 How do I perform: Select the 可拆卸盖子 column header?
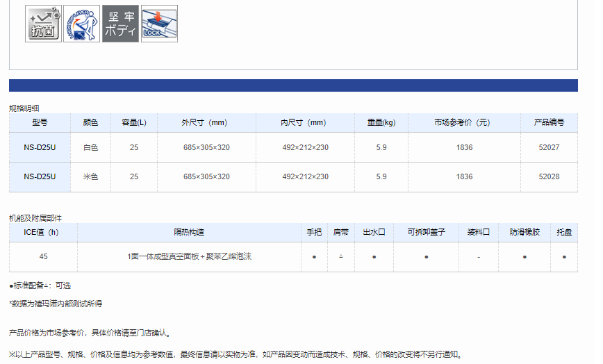pyautogui.click(x=426, y=233)
